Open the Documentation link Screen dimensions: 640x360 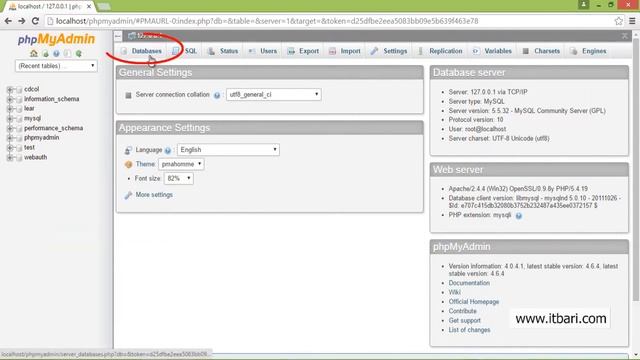point(469,283)
